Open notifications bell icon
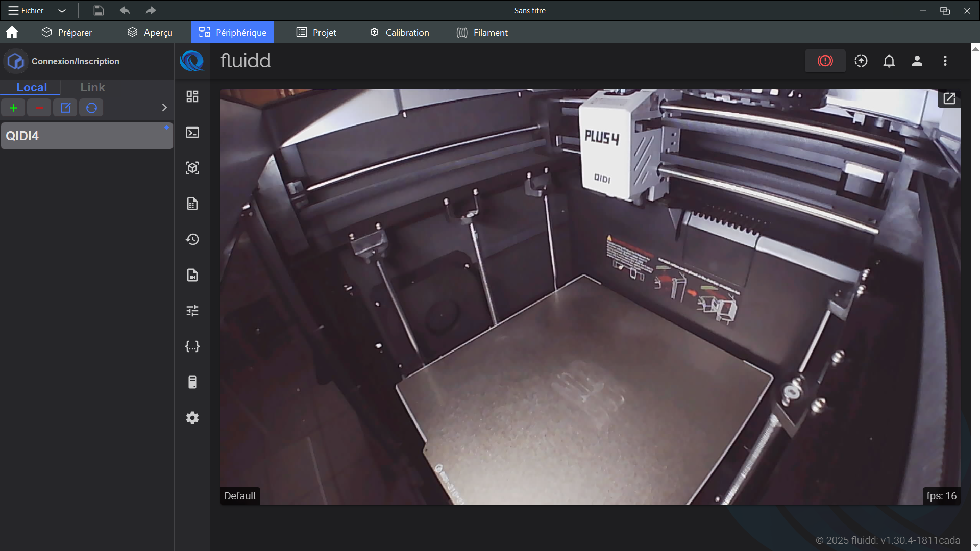Image resolution: width=980 pixels, height=551 pixels. [889, 61]
